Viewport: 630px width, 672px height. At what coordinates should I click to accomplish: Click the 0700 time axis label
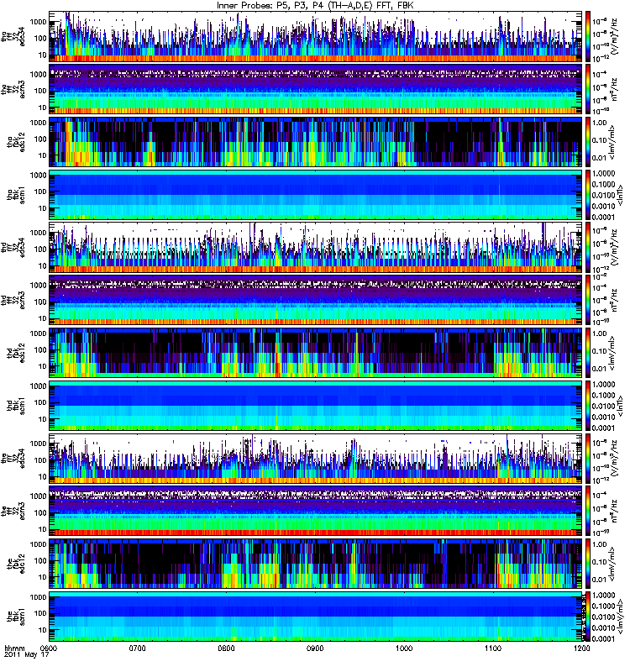click(x=137, y=648)
